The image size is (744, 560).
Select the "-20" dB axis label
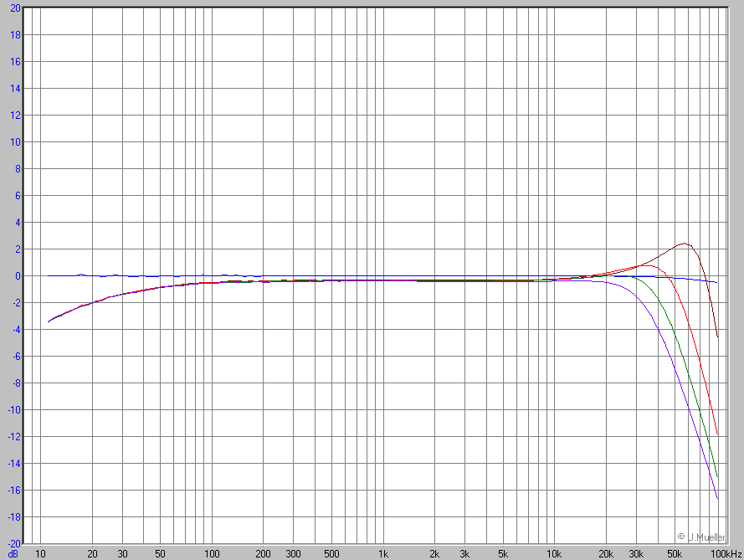coord(14,544)
